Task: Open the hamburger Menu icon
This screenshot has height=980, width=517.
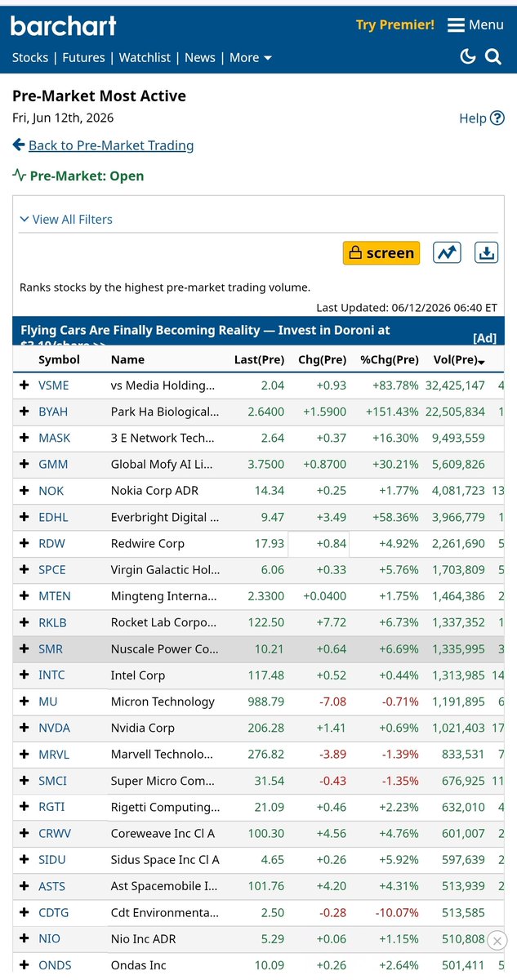Action: pyautogui.click(x=457, y=25)
